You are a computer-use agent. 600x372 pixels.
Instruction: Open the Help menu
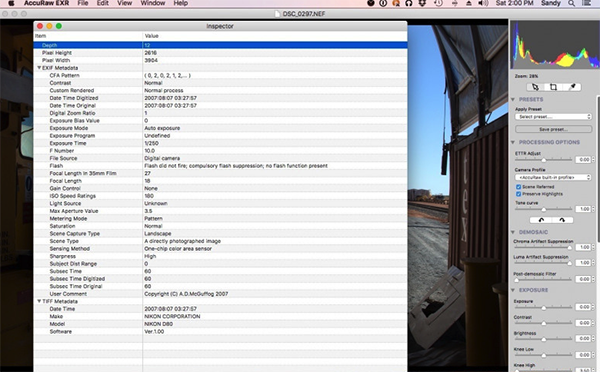point(181,3)
